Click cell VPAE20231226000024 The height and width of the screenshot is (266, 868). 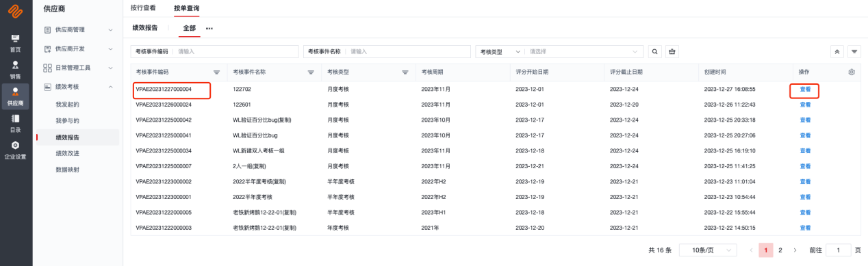164,105
